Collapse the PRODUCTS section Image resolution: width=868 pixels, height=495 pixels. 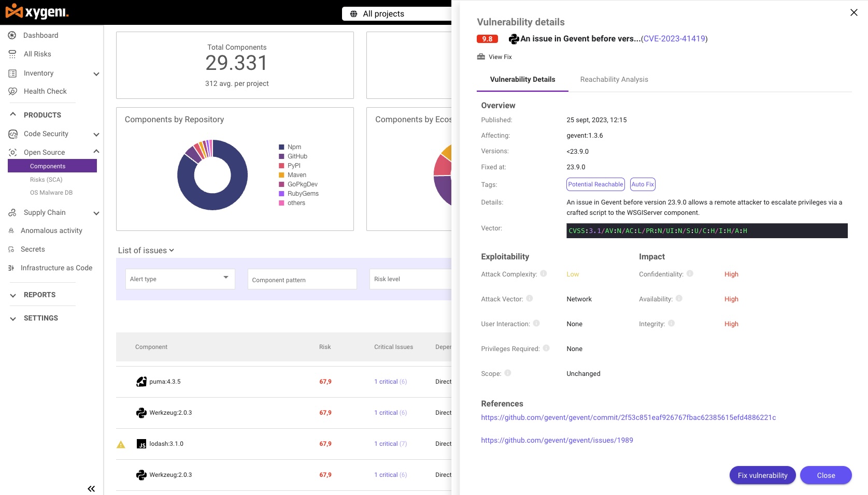point(13,114)
